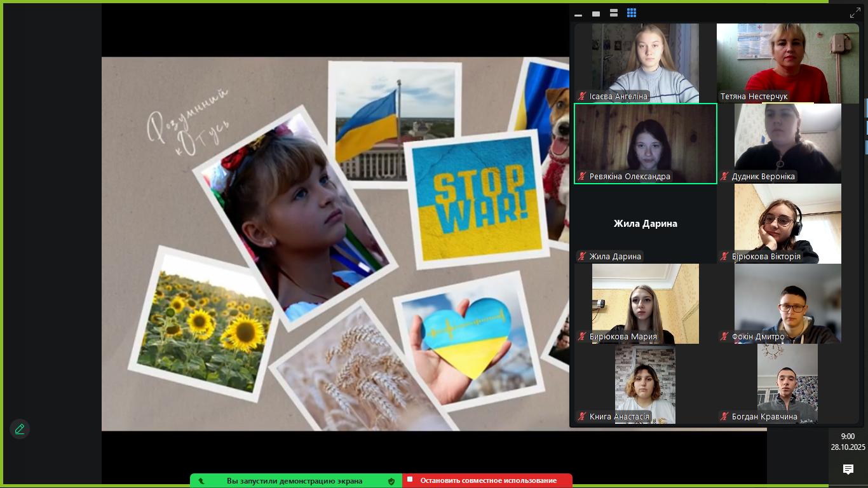Toggle mute icon for Ісаєва Ангеліна
The width and height of the screenshot is (868, 488).
581,97
